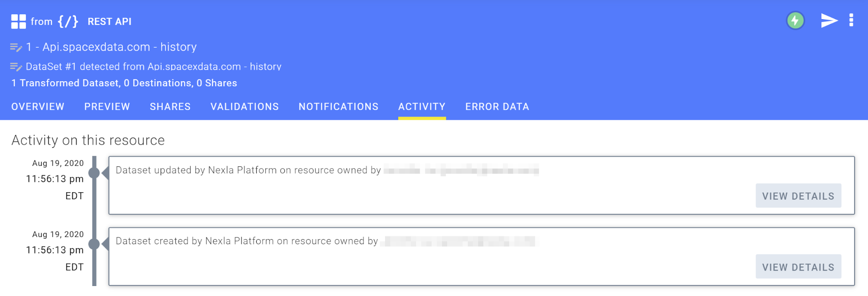View details of the Dataset updated event
Viewport: 868px width, 296px height.
click(798, 196)
